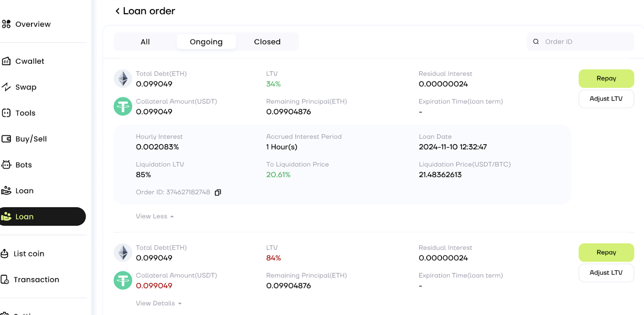Viewport: 644px width, 315px height.
Task: Click the List coin icon
Action: coord(5,253)
